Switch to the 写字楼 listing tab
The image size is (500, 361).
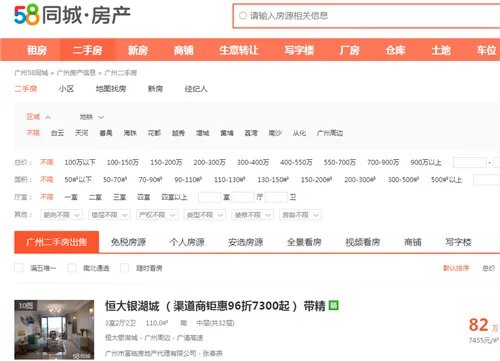coord(458,242)
